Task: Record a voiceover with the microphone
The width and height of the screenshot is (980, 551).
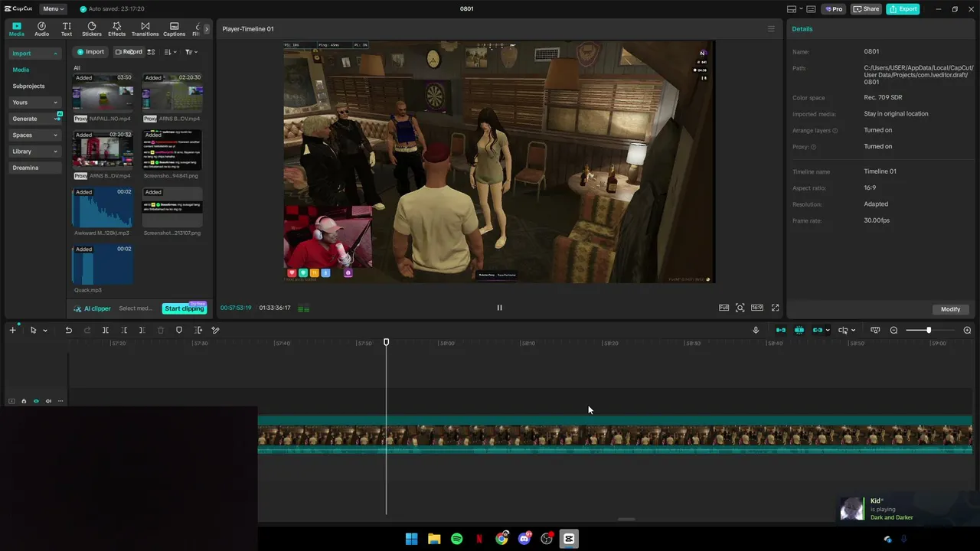Action: (756, 330)
